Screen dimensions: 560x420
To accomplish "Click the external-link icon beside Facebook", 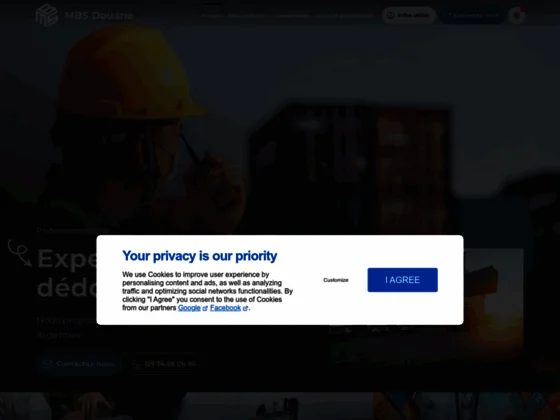I will pos(245,309).
